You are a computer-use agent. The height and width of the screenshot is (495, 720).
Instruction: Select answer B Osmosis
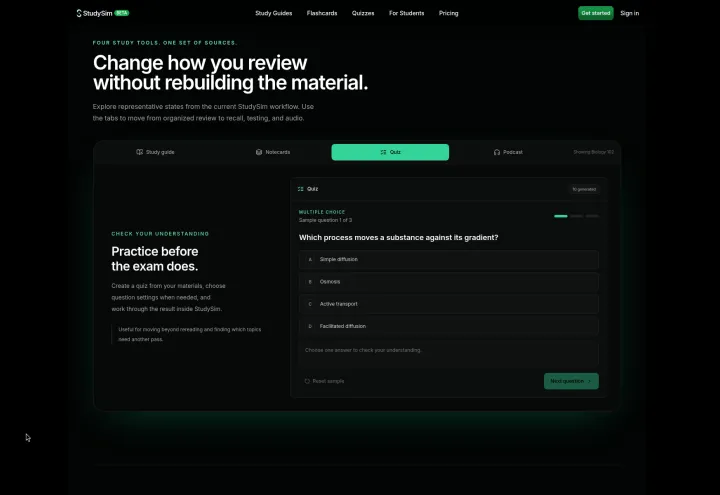tap(449, 282)
